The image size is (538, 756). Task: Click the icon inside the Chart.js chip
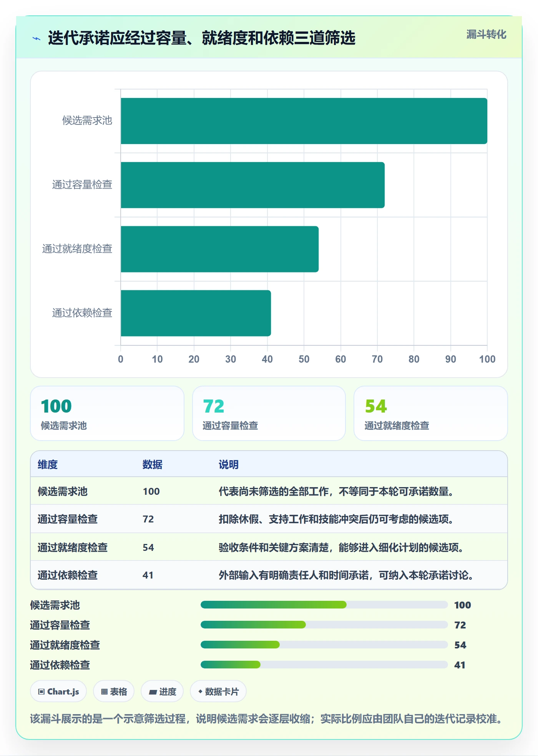[x=42, y=691]
